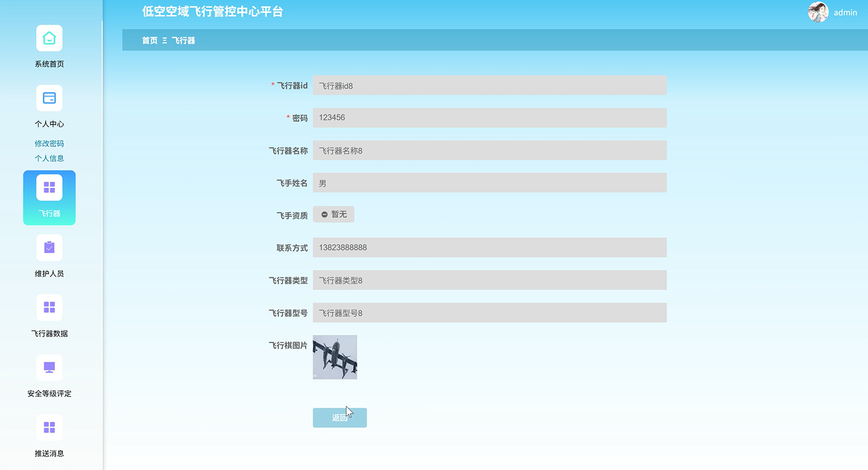Click the 暂无 qualification badge
The height and width of the screenshot is (470, 868).
pos(333,214)
